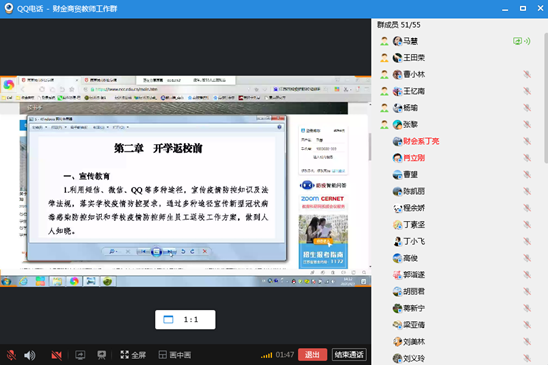Click 马慧's green speaking sound-wave icon
549x366 pixels.
pos(527,41)
